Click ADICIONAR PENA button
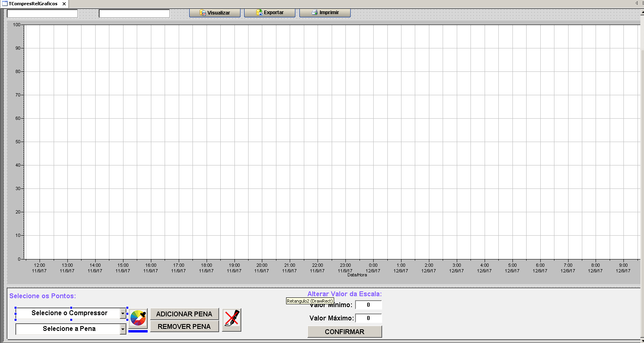644x343 pixels. (x=184, y=314)
